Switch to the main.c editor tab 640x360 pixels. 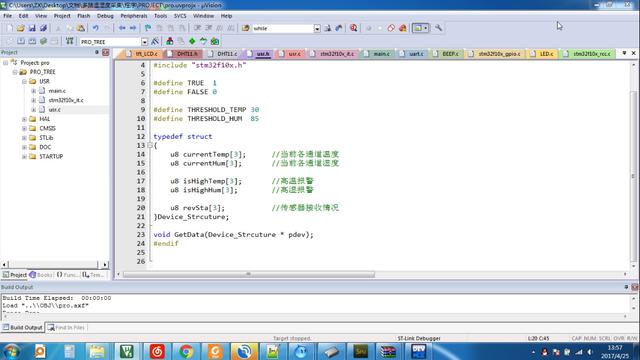pos(378,54)
